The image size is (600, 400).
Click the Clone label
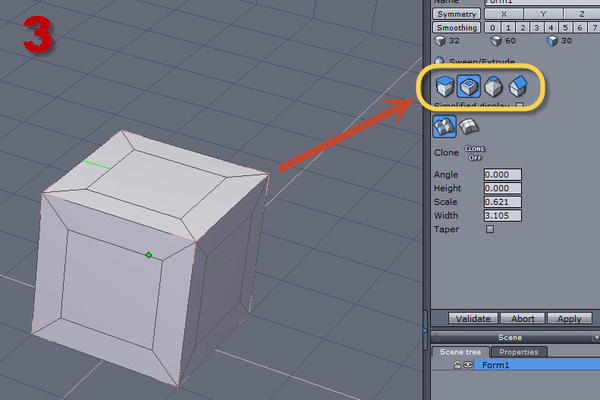click(446, 153)
